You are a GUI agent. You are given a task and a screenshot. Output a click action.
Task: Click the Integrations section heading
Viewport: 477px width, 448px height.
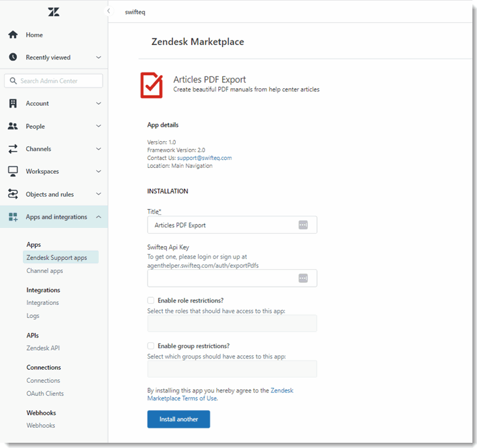pyautogui.click(x=43, y=290)
